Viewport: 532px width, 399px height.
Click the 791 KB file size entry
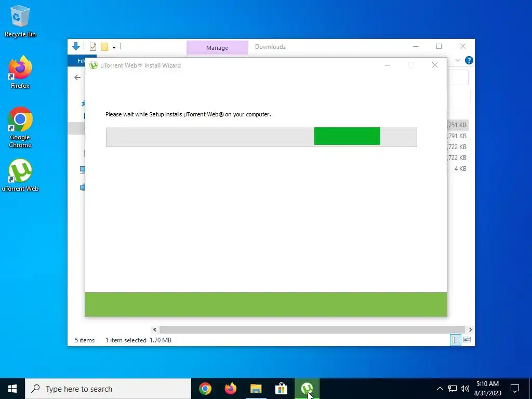(x=457, y=136)
